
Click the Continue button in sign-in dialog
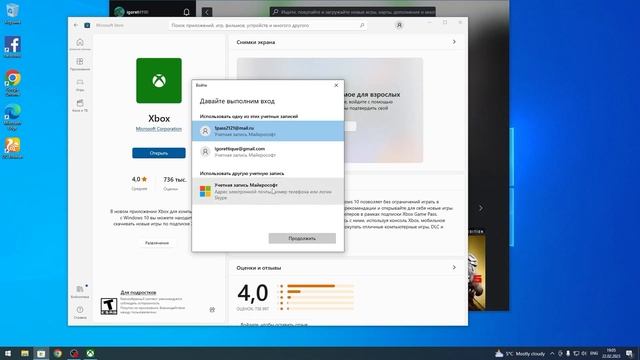tap(302, 238)
